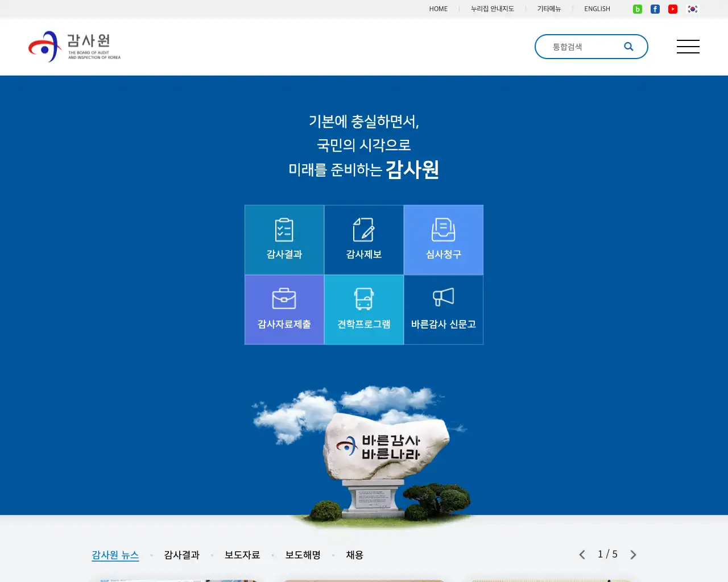Screen dimensions: 728x582
Task: Switch to the 채용 tab
Action: coord(355,555)
